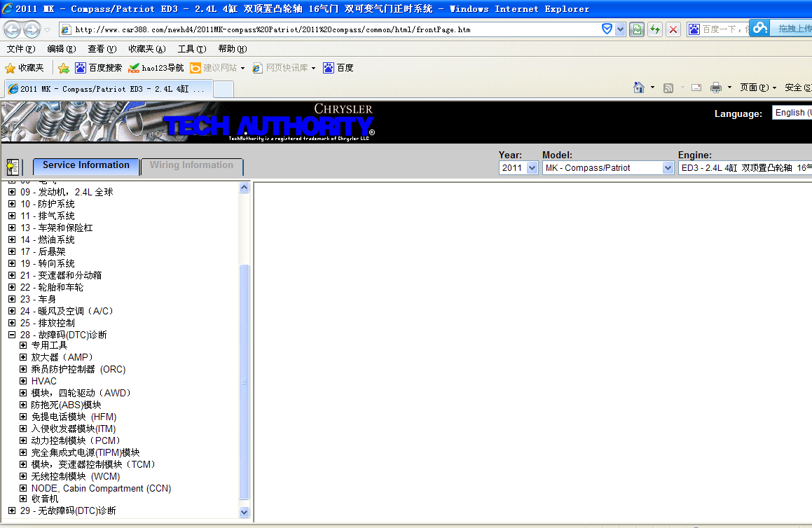Select 无线控制模块 (WCM) tree item

(76, 476)
